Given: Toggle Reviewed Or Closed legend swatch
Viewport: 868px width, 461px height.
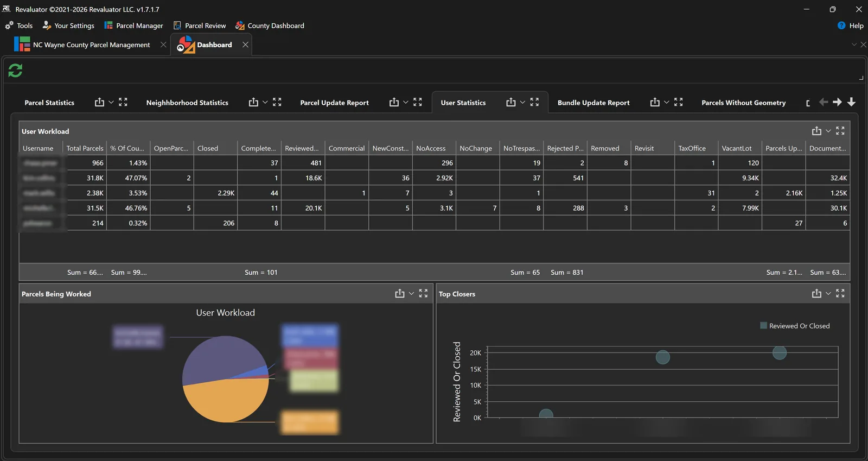Looking at the screenshot, I should click(x=763, y=326).
